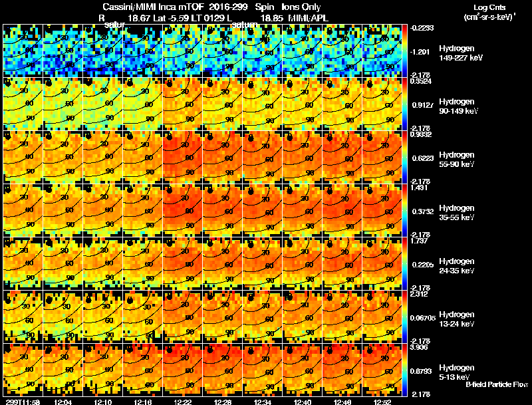Click the '-0.2233' top colorbar value
This screenshot has width=532, height=405.
[x=422, y=28]
